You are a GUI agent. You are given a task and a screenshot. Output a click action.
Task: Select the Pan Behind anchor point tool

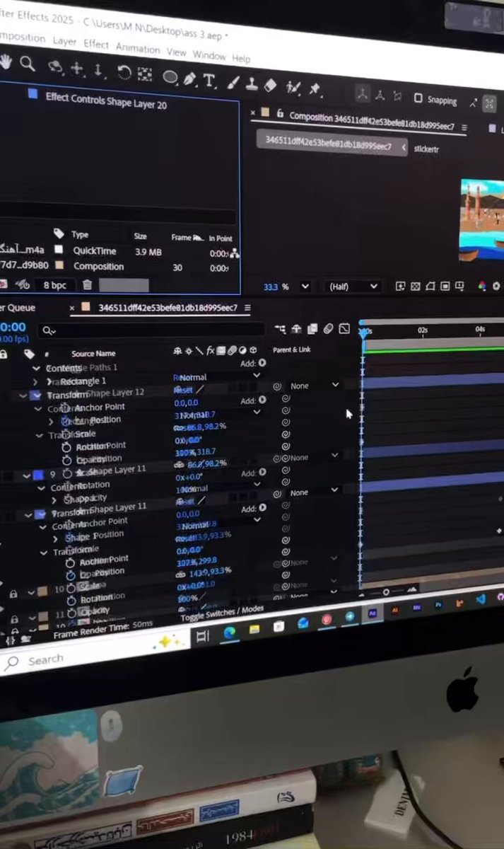click(144, 74)
